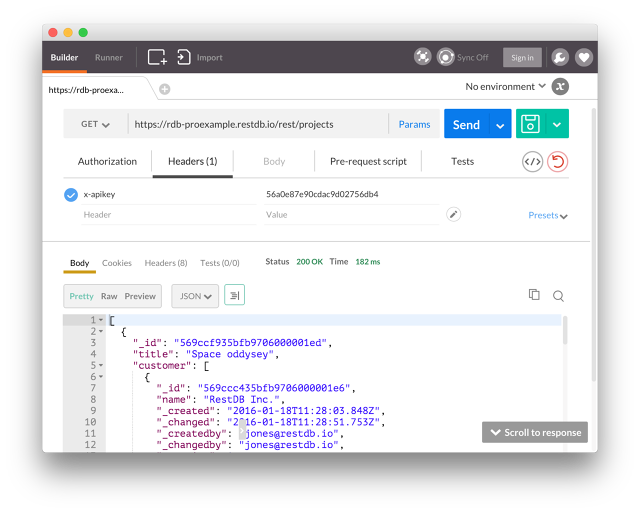Viewport: 640px width, 513px height.
Task: Search the response with magnifier icon
Action: [558, 295]
